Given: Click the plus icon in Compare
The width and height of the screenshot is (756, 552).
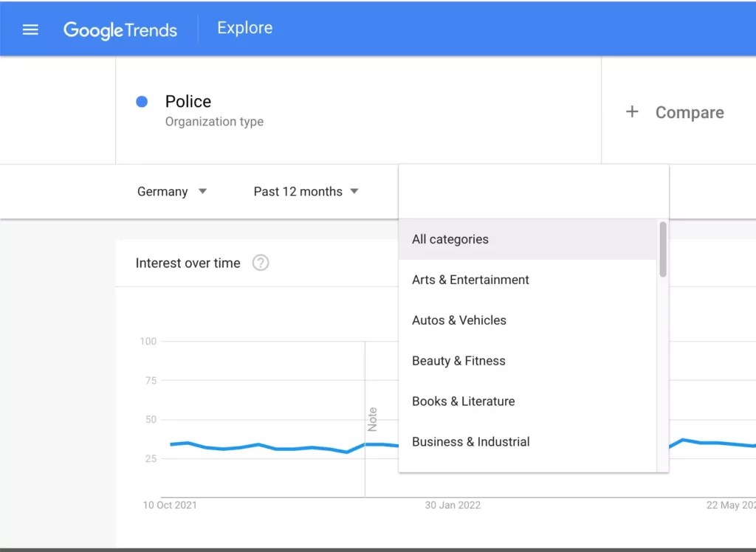Looking at the screenshot, I should [633, 112].
